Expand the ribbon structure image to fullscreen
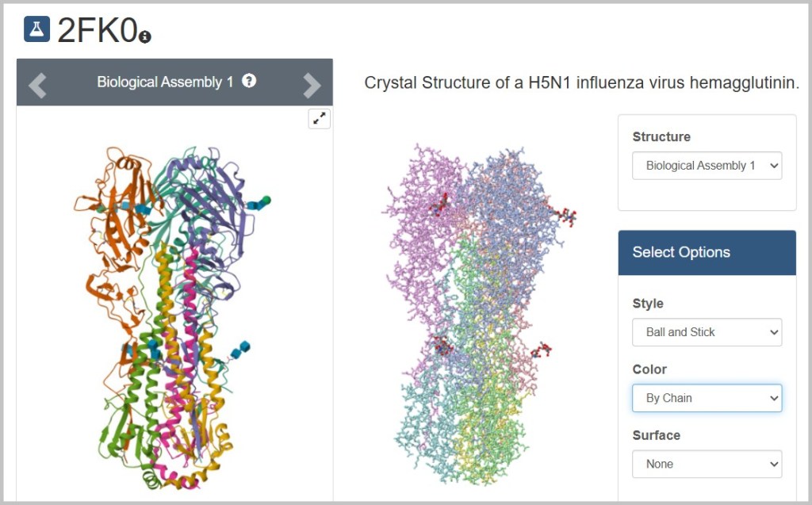 pyautogui.click(x=319, y=118)
